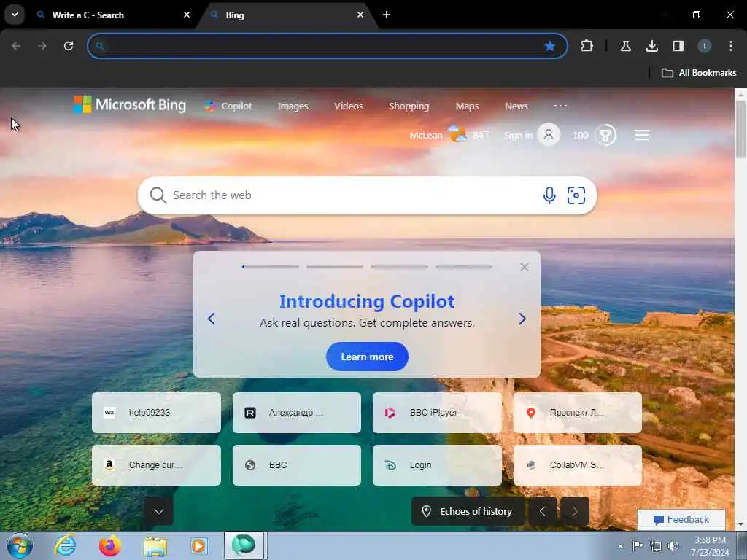Open the Maps section
The image size is (747, 560).
[467, 106]
